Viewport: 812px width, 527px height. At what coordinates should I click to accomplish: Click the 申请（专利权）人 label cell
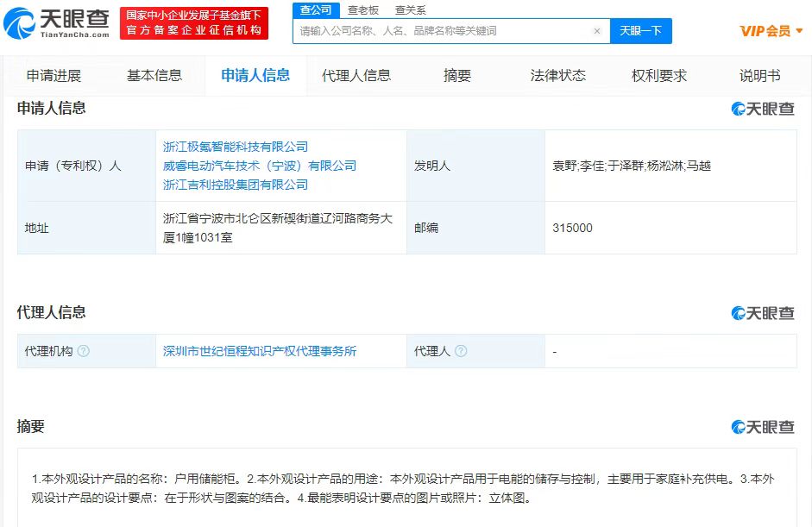(x=86, y=166)
